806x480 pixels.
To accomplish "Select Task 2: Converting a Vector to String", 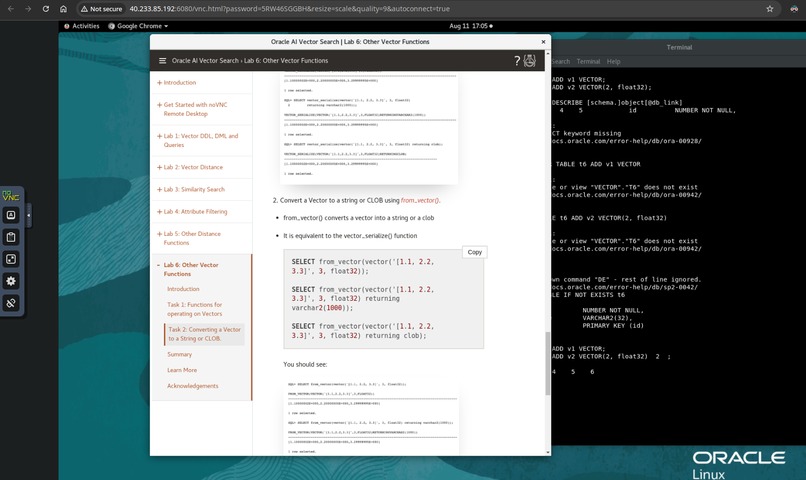I will click(x=204, y=334).
